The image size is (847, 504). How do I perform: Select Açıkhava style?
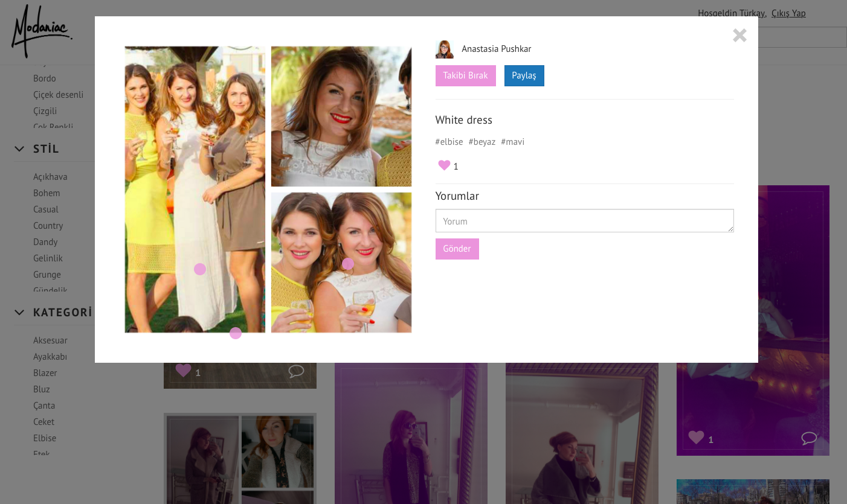pos(50,177)
